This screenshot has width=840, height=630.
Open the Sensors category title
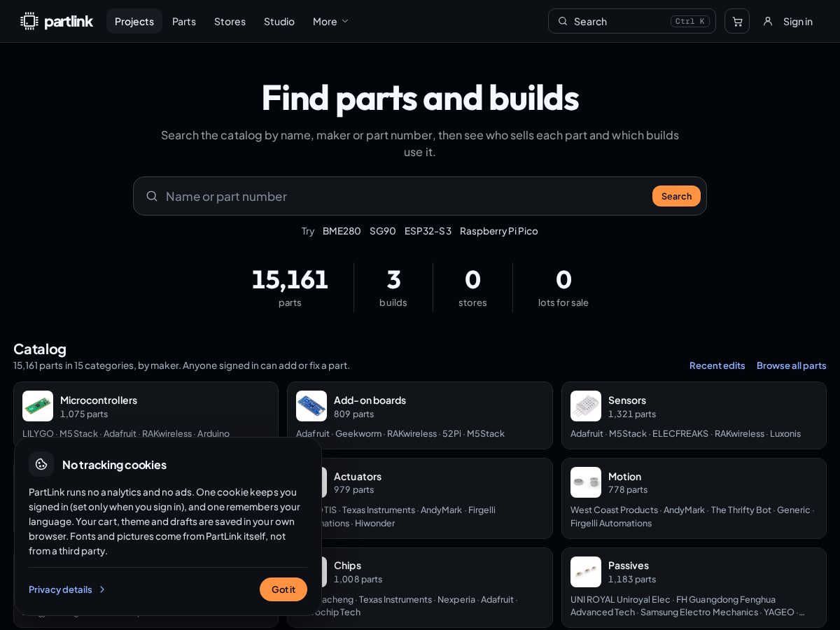point(627,400)
